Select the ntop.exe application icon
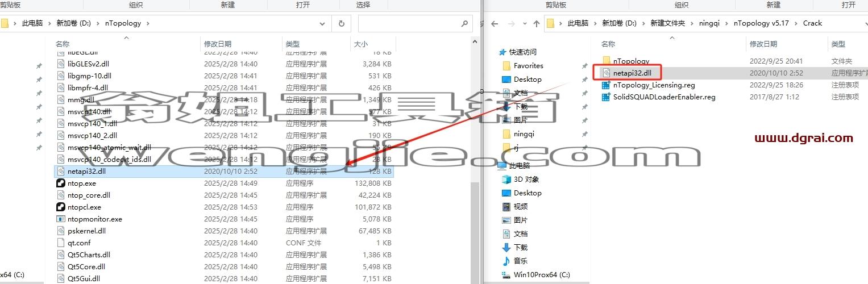The image size is (868, 284). [61, 183]
